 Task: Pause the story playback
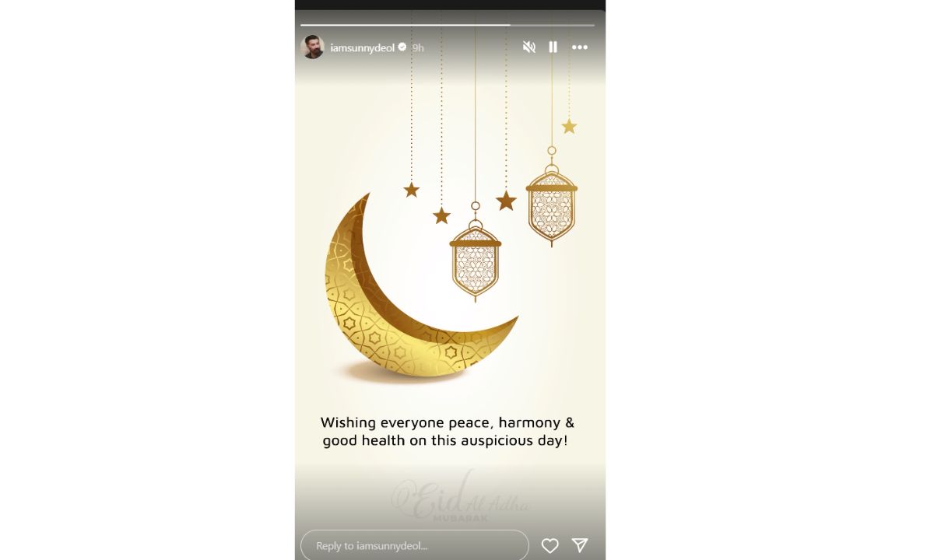coord(553,47)
